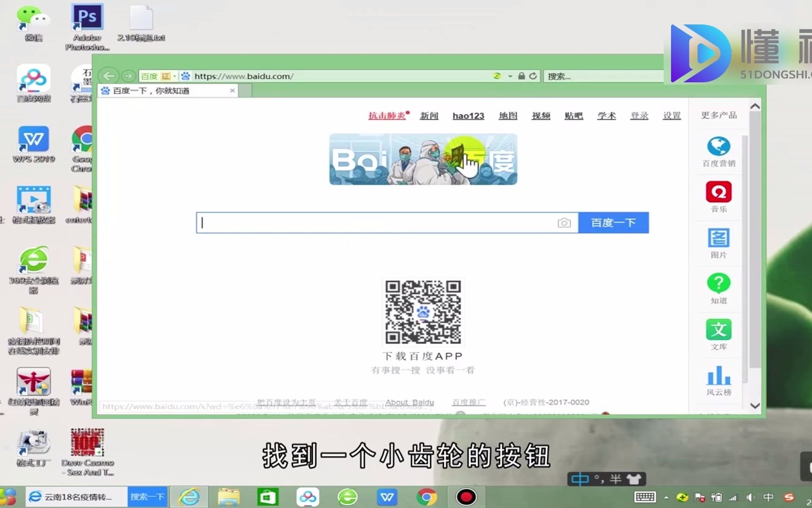Select the 微信 WeChat desktop icon
812x508 pixels.
[x=33, y=24]
